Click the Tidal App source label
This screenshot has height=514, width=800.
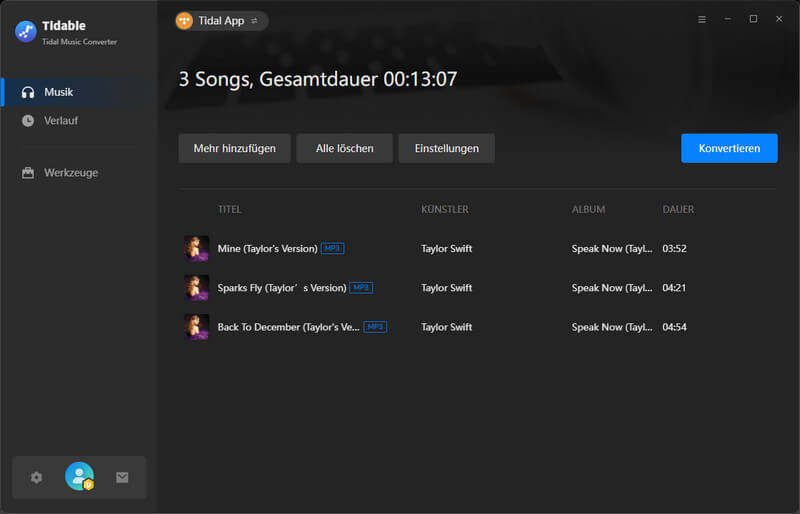click(221, 21)
